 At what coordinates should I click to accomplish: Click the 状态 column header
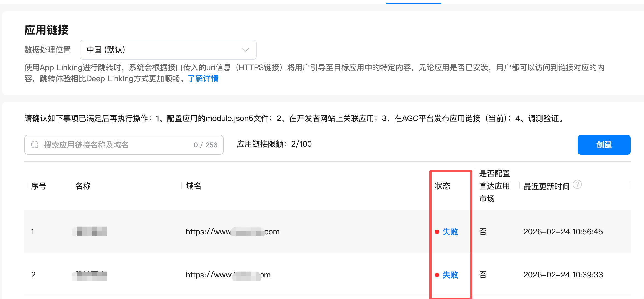442,186
